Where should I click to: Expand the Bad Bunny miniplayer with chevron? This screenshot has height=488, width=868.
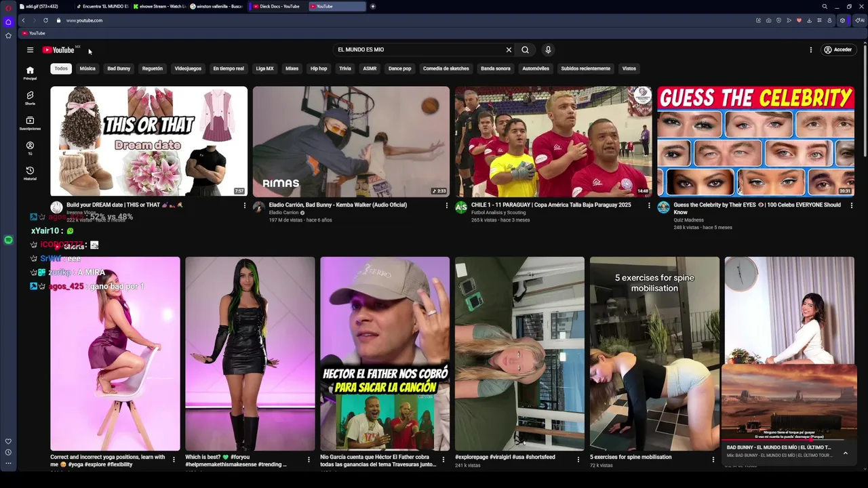point(845,453)
